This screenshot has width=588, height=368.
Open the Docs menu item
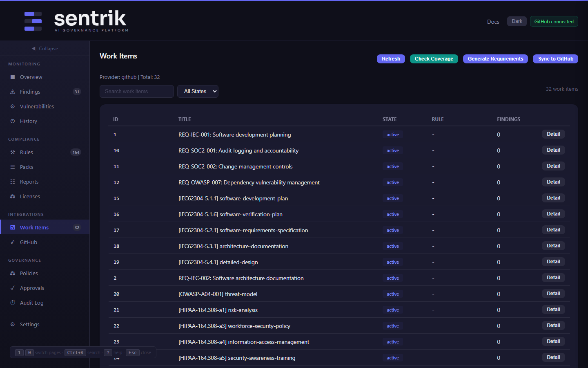(x=493, y=22)
